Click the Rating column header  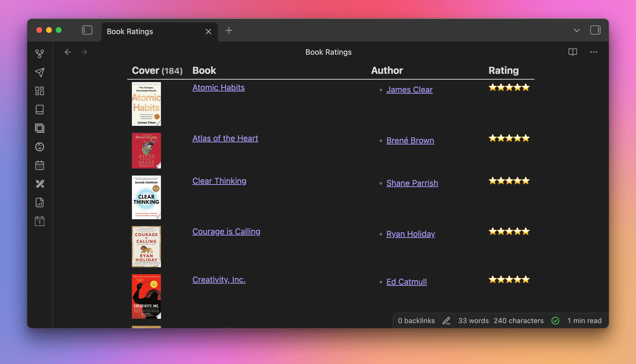503,70
